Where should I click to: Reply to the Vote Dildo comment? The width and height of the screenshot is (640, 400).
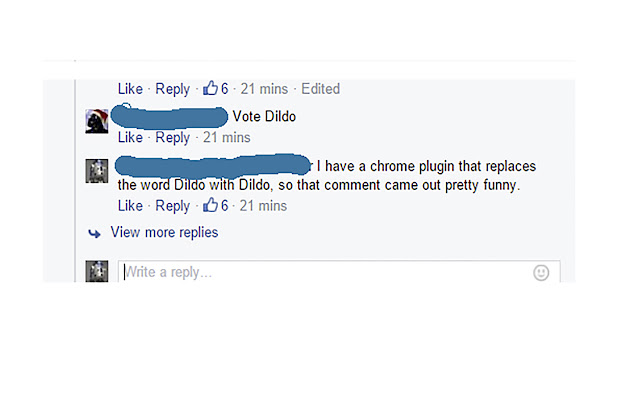[x=172, y=137]
